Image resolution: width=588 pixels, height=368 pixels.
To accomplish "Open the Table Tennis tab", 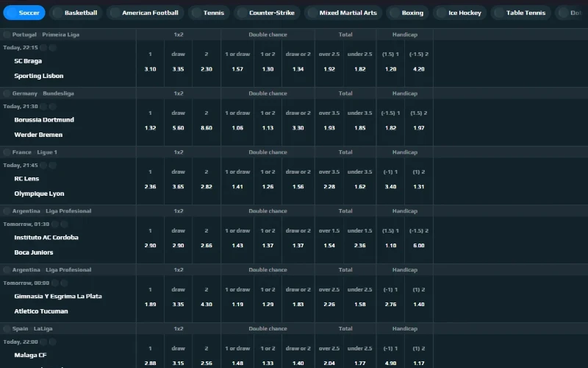I will pos(520,13).
